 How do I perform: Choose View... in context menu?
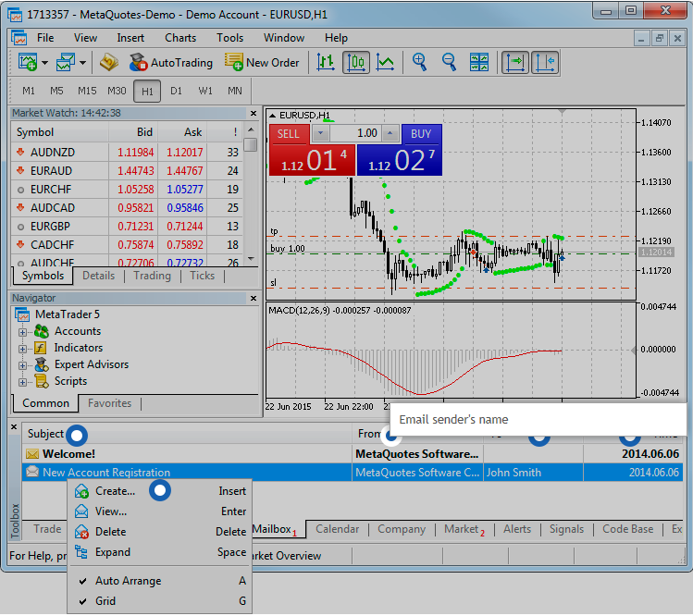click(x=159, y=511)
